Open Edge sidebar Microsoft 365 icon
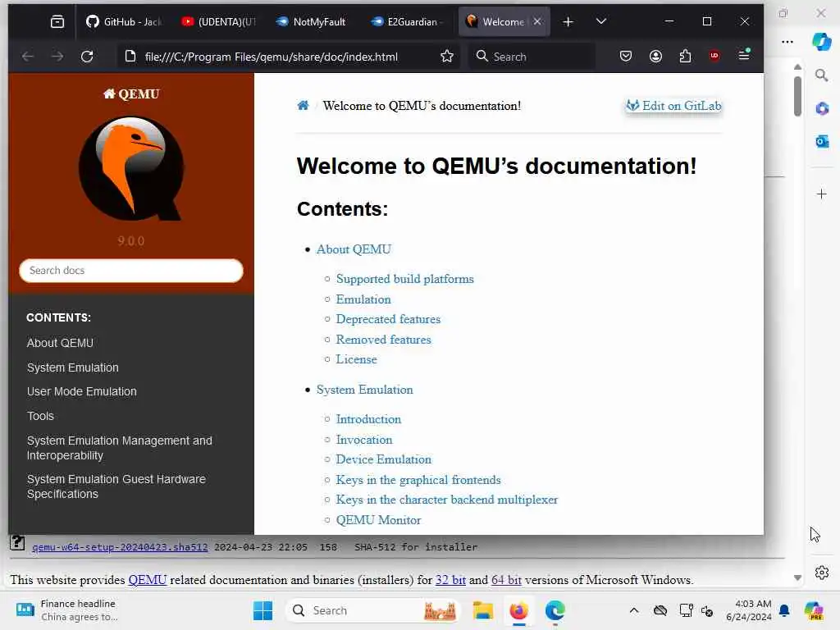Screen dimensions: 840x630 point(822,109)
